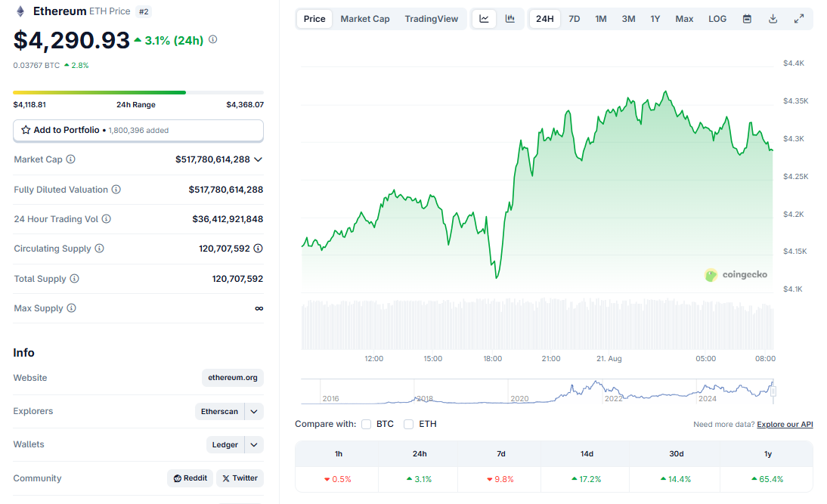This screenshot has height=504, width=827.
Task: Open Reddit community link
Action: pos(190,478)
